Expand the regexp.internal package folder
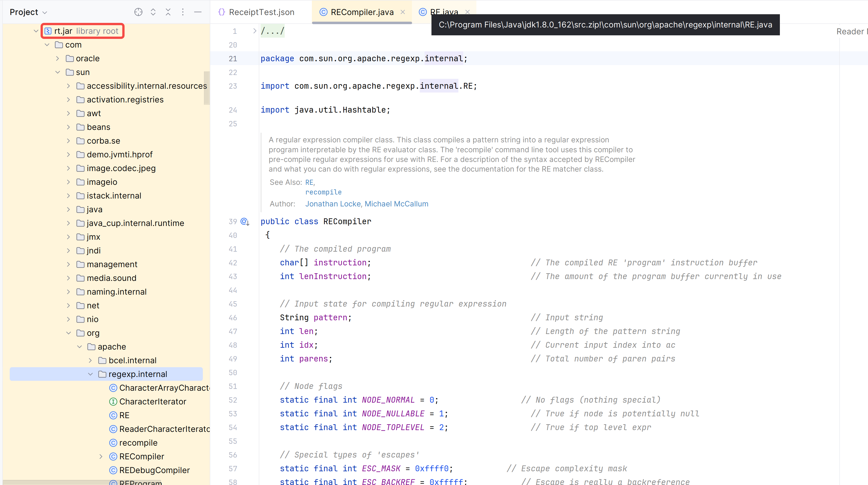 click(x=91, y=374)
